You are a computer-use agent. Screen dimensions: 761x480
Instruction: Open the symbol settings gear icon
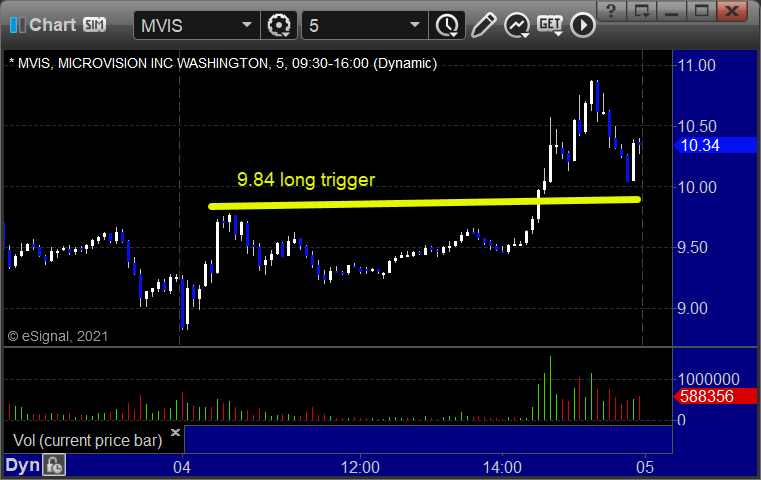point(279,25)
